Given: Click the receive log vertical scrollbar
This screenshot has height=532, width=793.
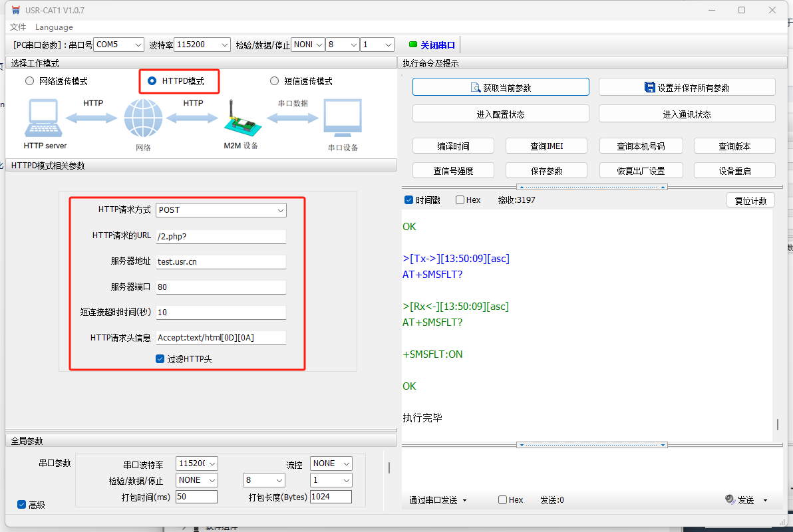Looking at the screenshot, I should (x=777, y=424).
